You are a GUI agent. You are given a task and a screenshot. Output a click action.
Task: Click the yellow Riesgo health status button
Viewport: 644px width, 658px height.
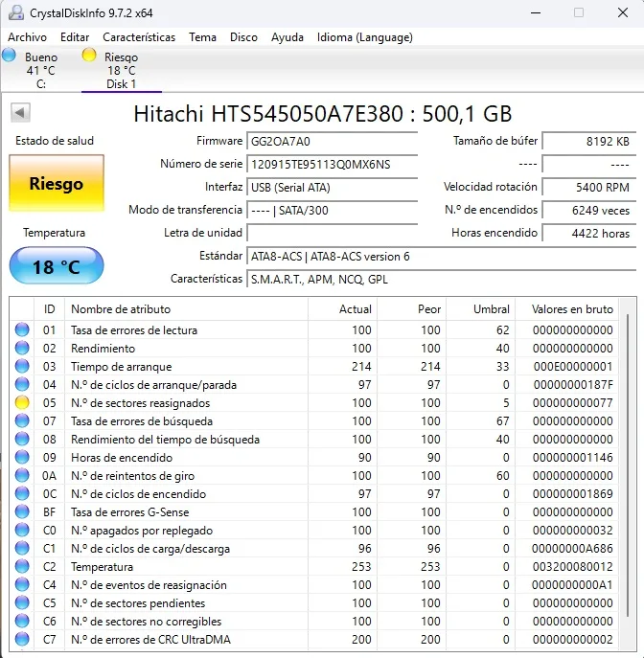pyautogui.click(x=57, y=183)
